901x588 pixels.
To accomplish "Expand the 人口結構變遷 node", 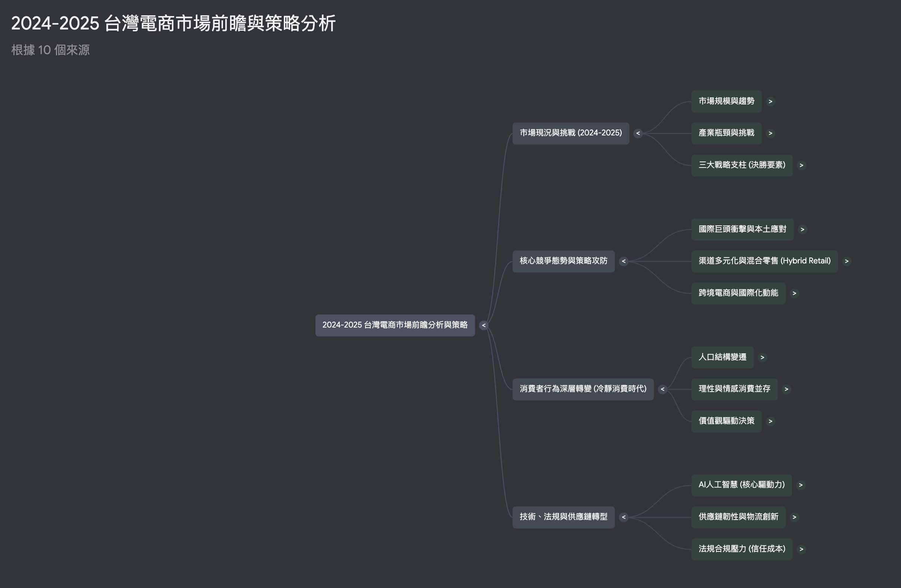I will (763, 357).
